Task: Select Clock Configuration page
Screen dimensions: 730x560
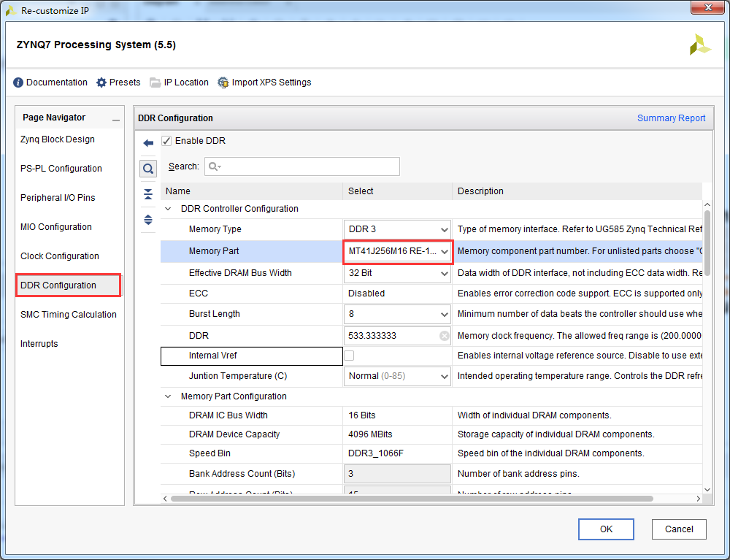Action: [x=60, y=256]
